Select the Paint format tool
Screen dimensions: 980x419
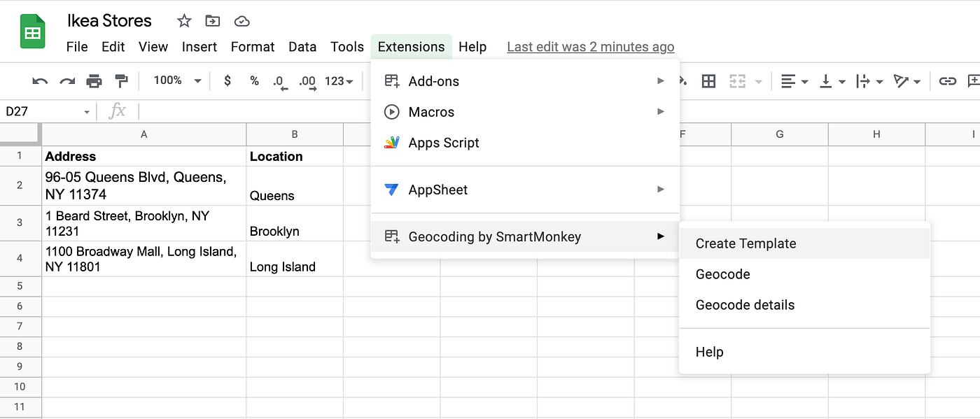[x=121, y=81]
